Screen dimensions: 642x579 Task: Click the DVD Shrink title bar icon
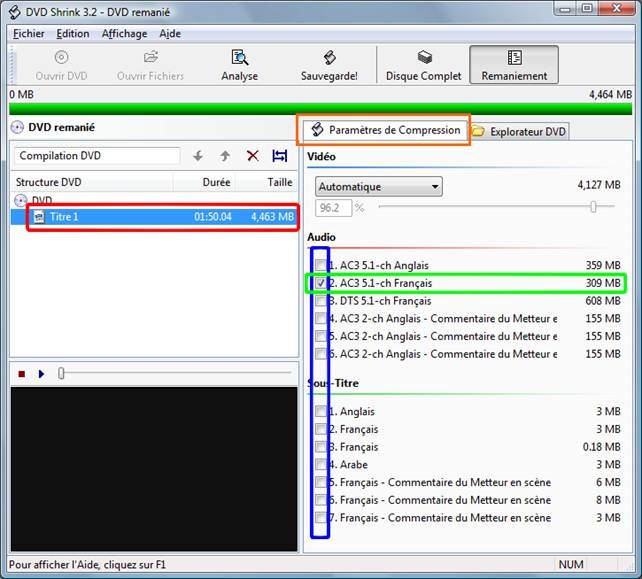14,12
